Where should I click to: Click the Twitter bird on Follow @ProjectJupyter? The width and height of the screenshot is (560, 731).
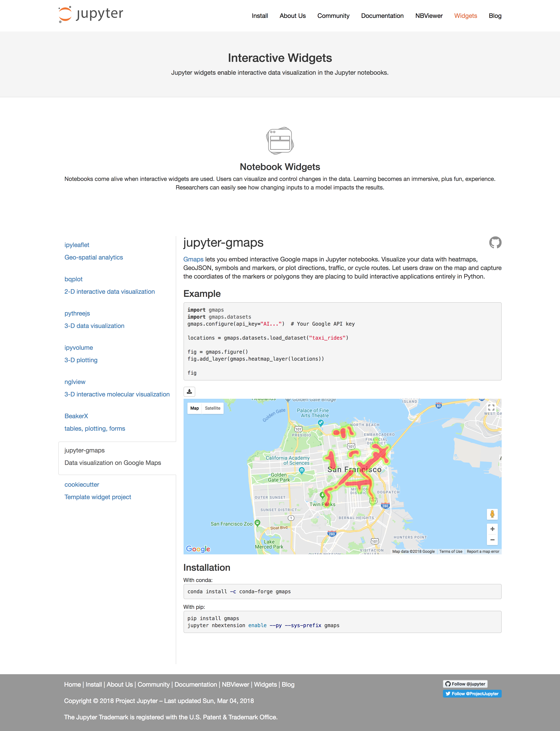448,694
